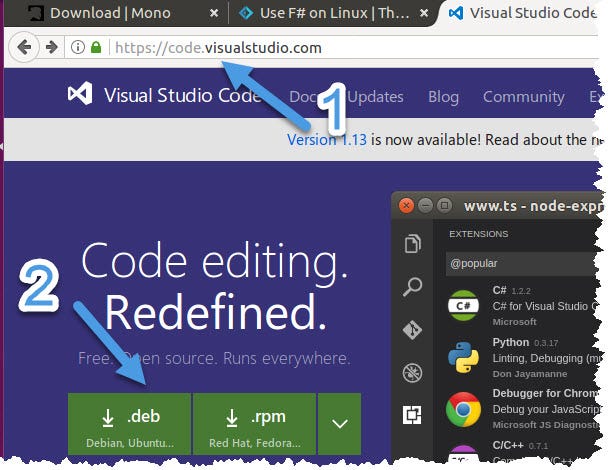The image size is (608, 470).
Task: Open Debug bug icon in VS Code sidebar
Action: (413, 373)
